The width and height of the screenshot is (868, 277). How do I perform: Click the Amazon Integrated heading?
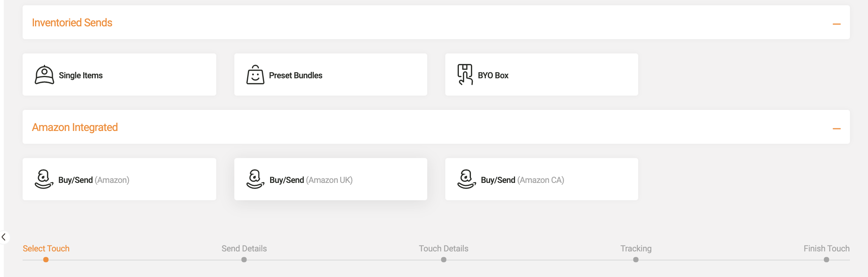(75, 127)
